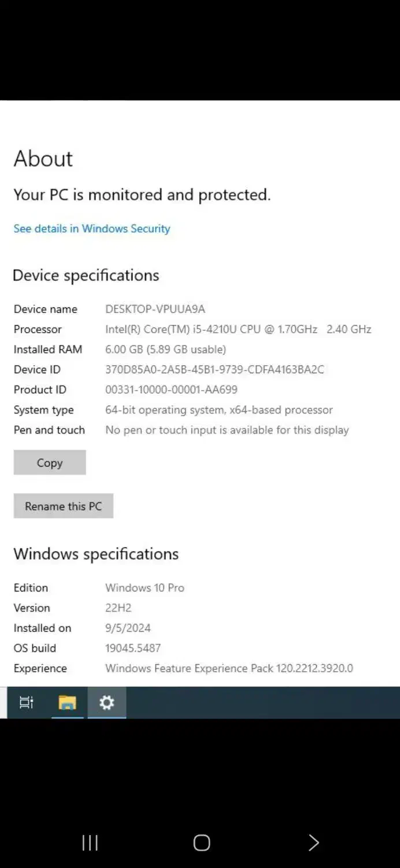This screenshot has width=400, height=868.
Task: Click the Rename this PC button
Action: tap(63, 506)
